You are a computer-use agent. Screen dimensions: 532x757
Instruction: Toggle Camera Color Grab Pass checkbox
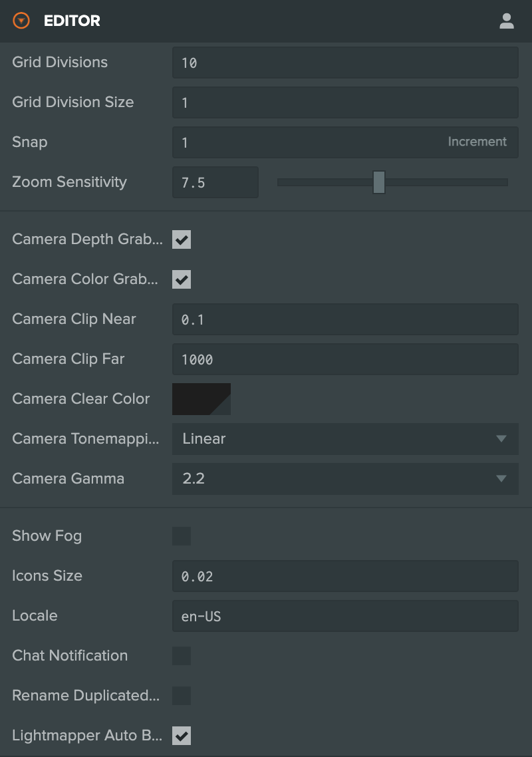(x=182, y=279)
